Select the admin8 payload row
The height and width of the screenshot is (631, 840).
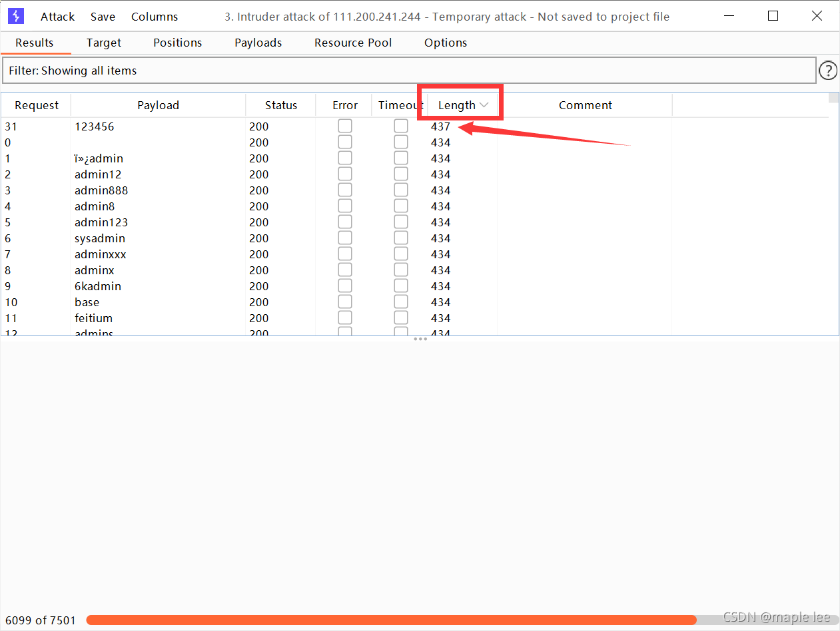point(415,206)
